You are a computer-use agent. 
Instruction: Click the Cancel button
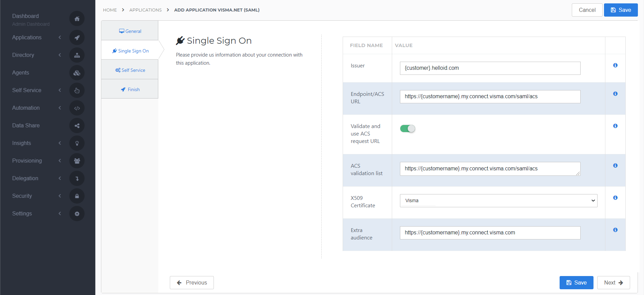[x=587, y=10]
